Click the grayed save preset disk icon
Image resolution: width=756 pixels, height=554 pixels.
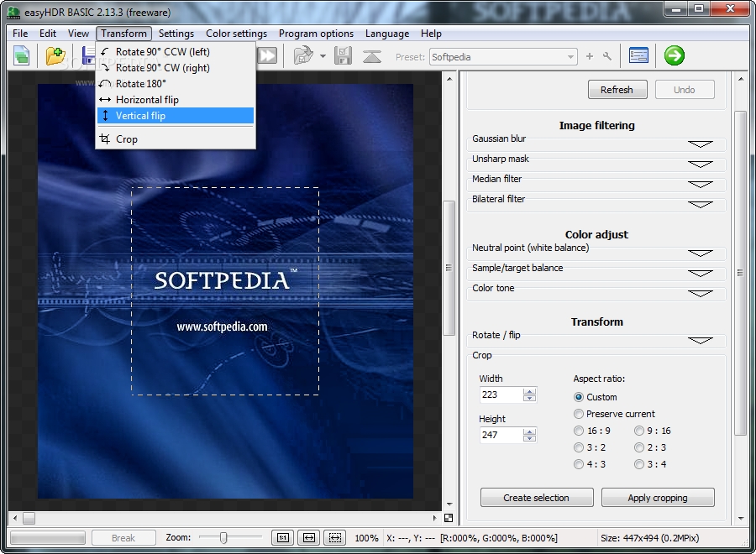343,56
